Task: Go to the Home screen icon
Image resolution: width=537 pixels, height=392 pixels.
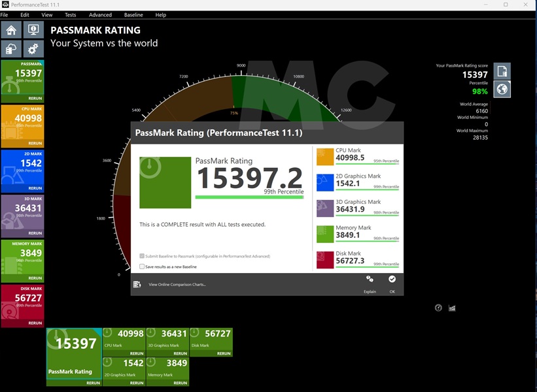Action: coord(11,30)
